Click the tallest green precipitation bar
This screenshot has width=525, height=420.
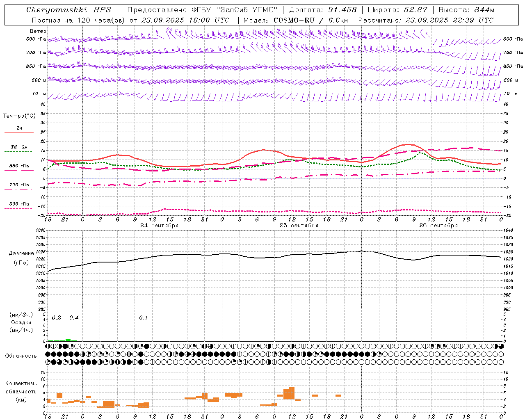coord(68,340)
